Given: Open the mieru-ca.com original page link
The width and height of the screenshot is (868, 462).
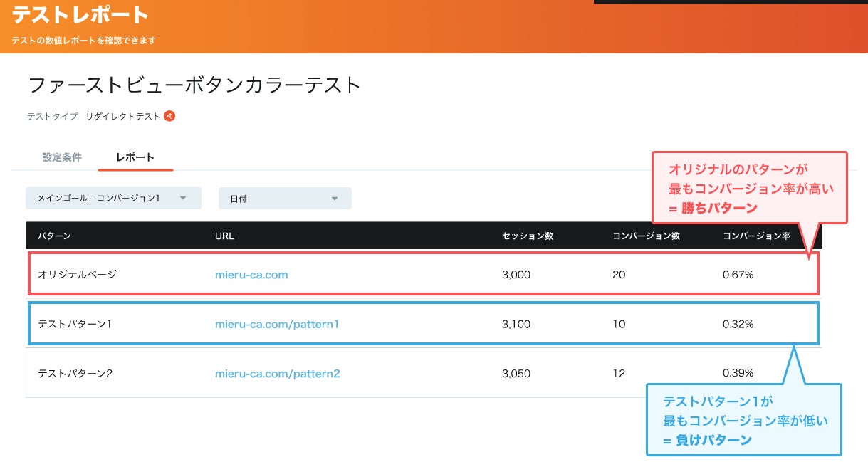Looking at the screenshot, I should click(251, 275).
